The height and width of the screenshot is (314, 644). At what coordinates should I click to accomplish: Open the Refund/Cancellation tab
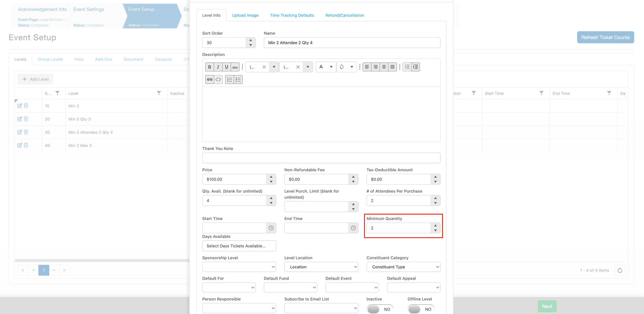pyautogui.click(x=344, y=15)
